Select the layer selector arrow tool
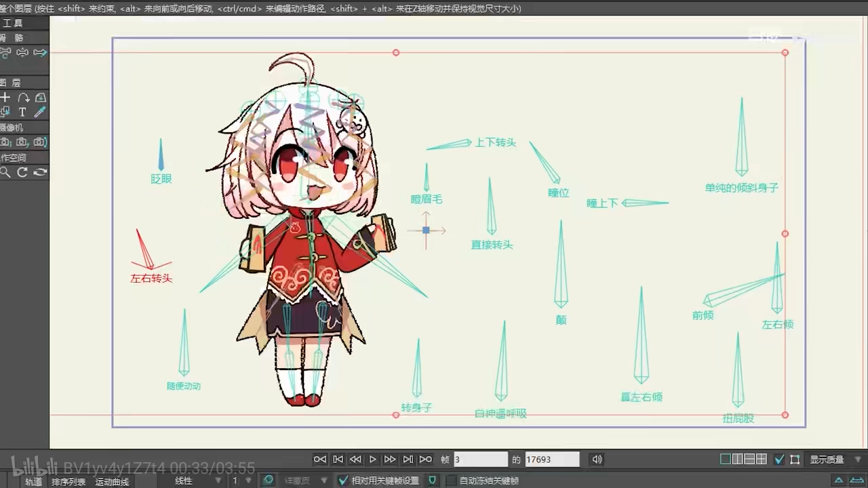Viewport: 868px width, 488px height. (x=5, y=112)
